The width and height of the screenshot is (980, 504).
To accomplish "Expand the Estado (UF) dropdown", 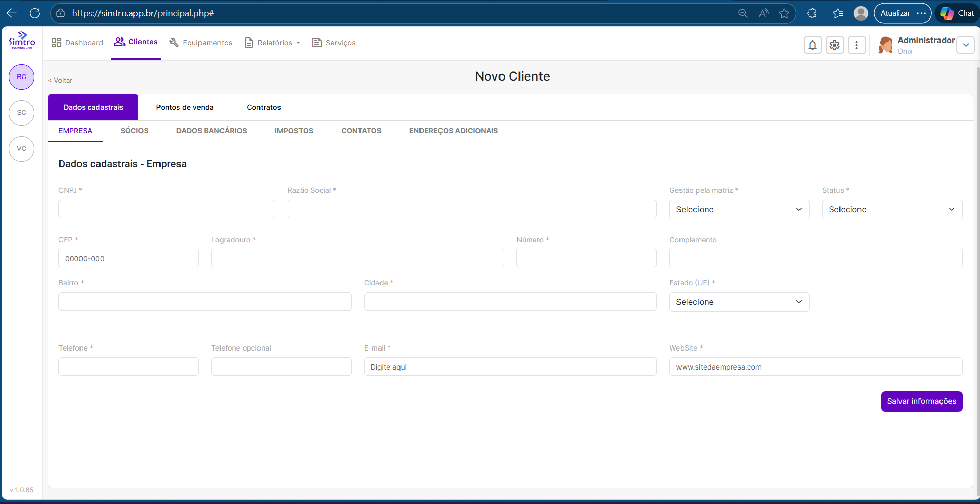I will 738,302.
